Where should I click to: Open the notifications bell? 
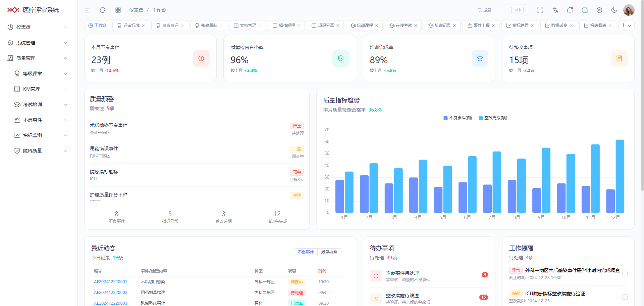tap(570, 10)
